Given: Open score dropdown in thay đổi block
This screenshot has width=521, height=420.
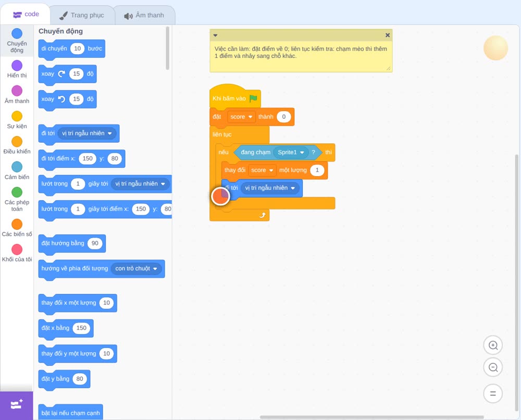Looking at the screenshot, I should tap(262, 170).
